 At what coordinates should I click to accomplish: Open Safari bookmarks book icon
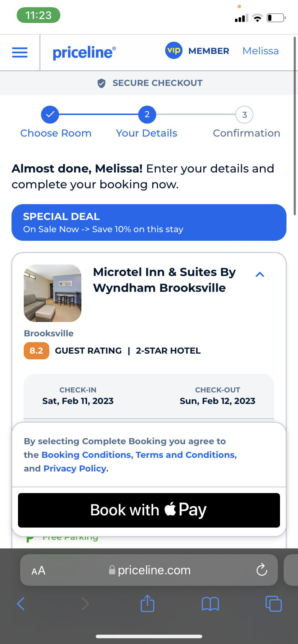click(210, 604)
